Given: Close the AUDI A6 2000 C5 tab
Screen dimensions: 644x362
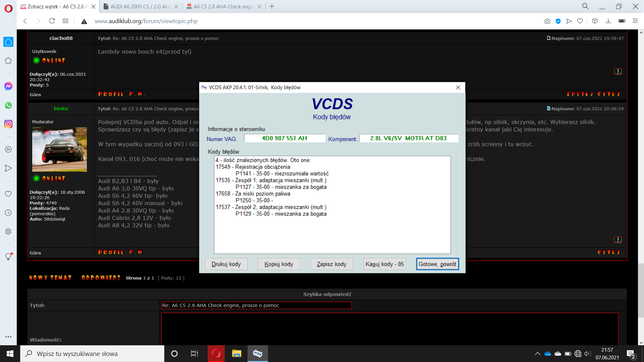Looking at the screenshot, I should coord(176,6).
